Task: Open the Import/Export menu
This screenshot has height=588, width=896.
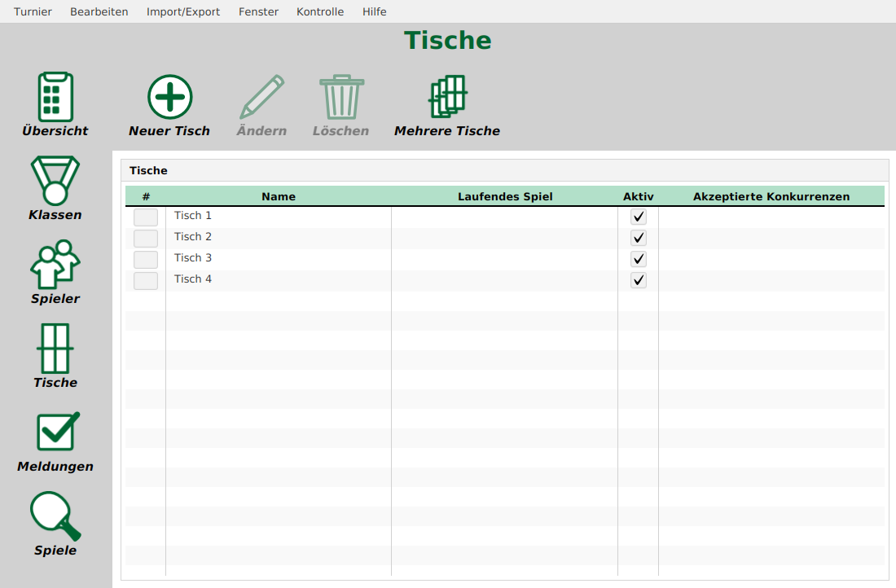Action: pos(183,11)
